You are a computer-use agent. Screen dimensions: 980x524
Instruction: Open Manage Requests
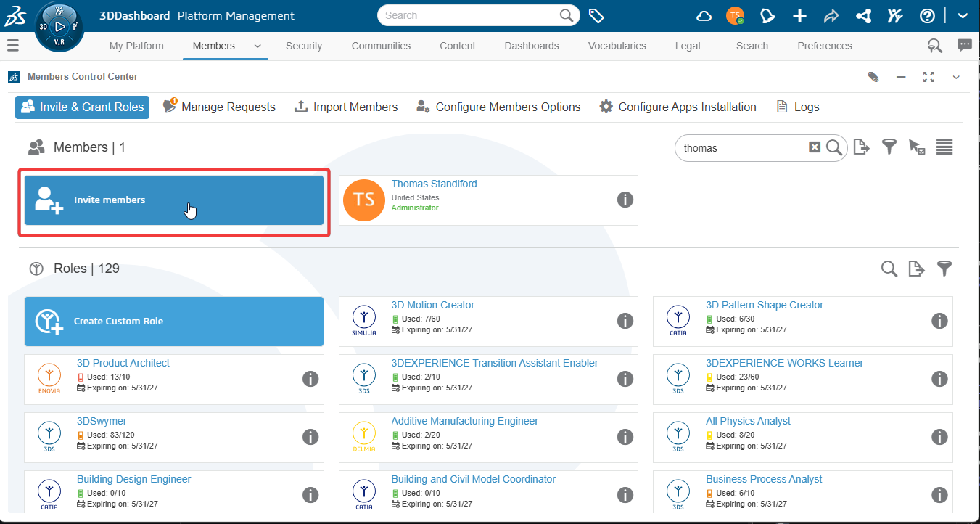tap(219, 107)
